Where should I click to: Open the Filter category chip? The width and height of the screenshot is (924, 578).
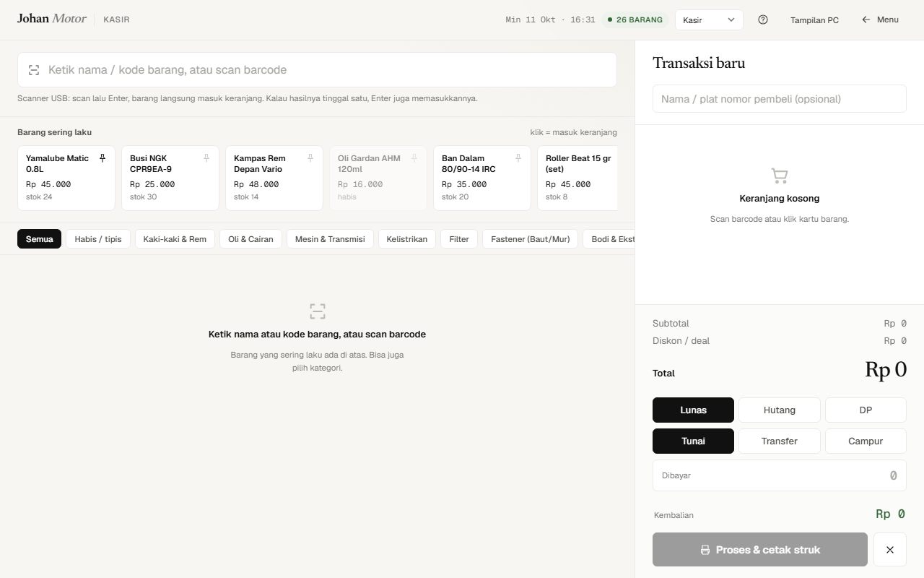pyautogui.click(x=459, y=239)
